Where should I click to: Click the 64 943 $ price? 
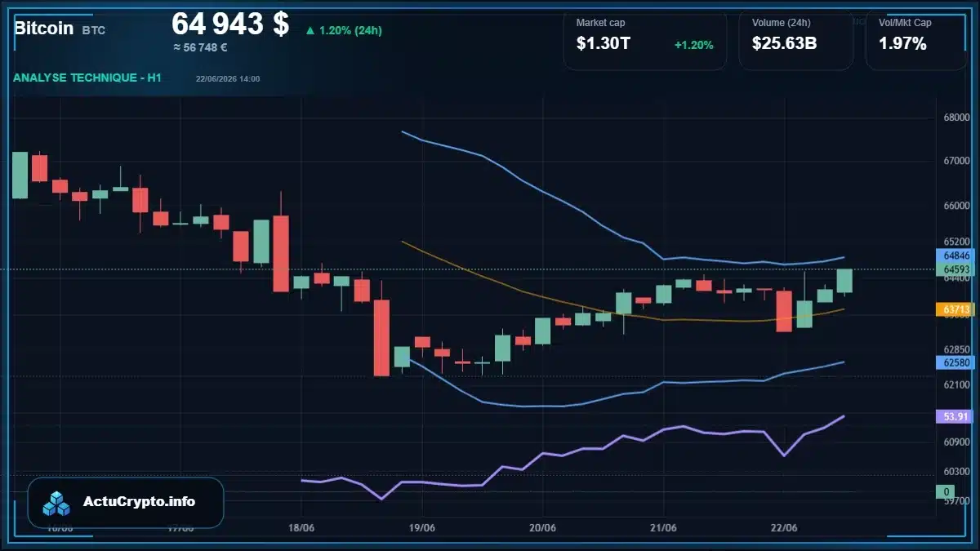pos(230,24)
